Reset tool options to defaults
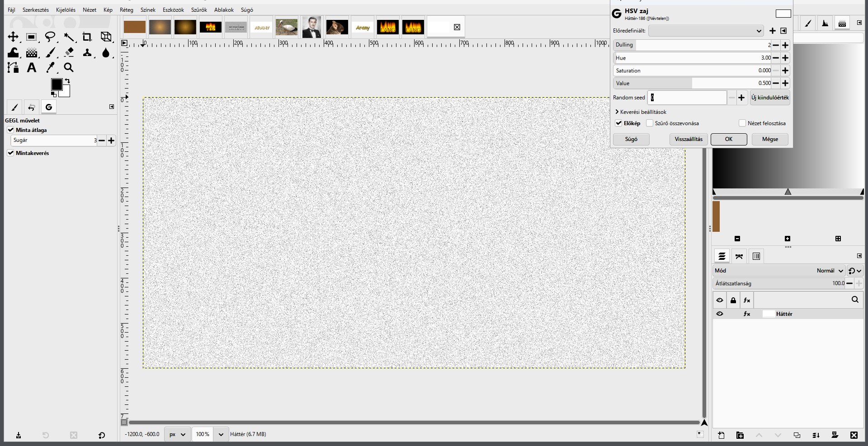Screen dimensions: 868x446 (102, 435)
